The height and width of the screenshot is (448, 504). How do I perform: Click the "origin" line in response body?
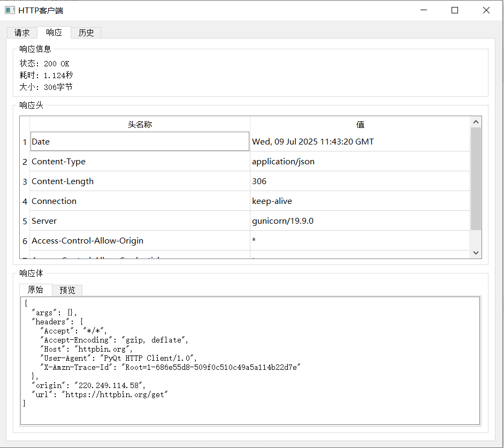coord(88,385)
